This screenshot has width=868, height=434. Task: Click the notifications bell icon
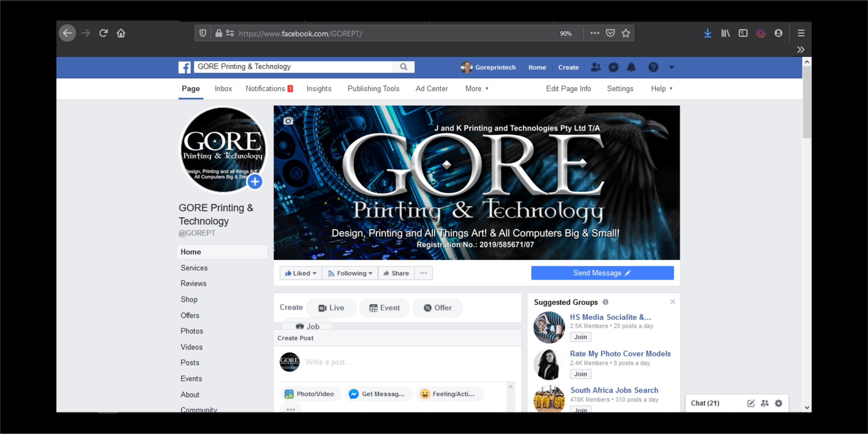[631, 67]
